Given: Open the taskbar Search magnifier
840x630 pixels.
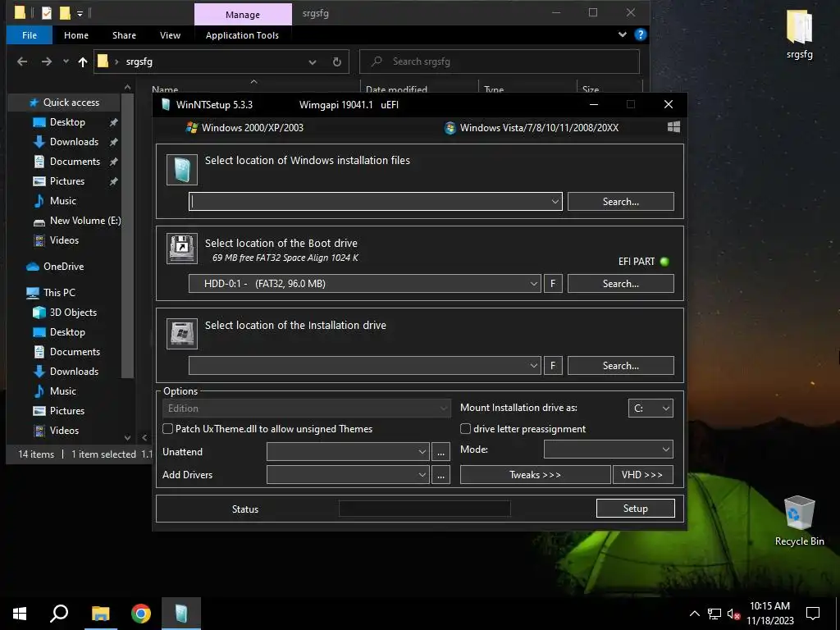Looking at the screenshot, I should click(59, 614).
